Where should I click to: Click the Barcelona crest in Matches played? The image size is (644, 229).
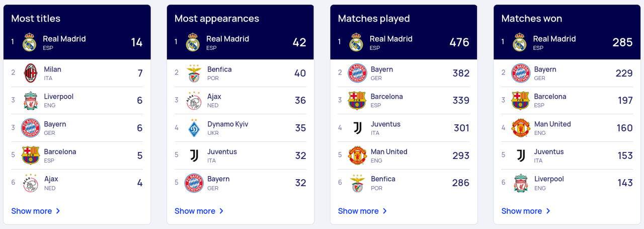click(357, 101)
